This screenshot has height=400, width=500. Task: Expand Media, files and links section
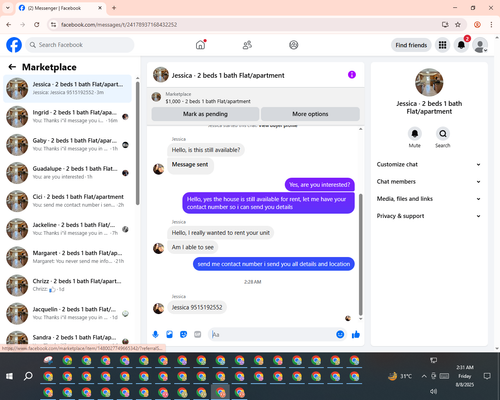click(429, 199)
